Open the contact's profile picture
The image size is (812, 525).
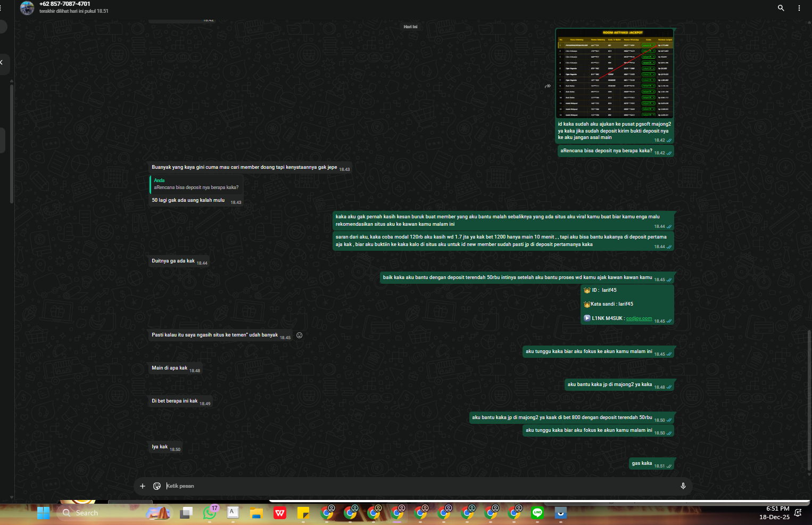point(27,8)
